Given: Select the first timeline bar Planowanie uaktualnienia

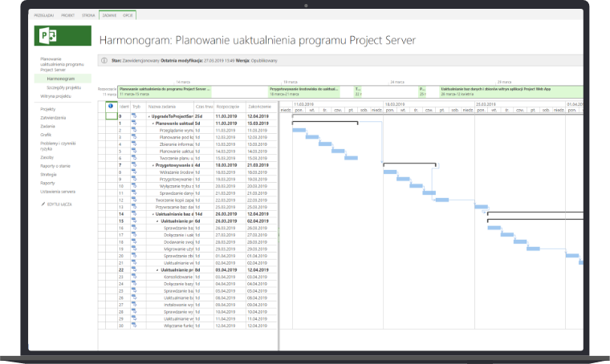Looking at the screenshot, I should click(x=165, y=91).
